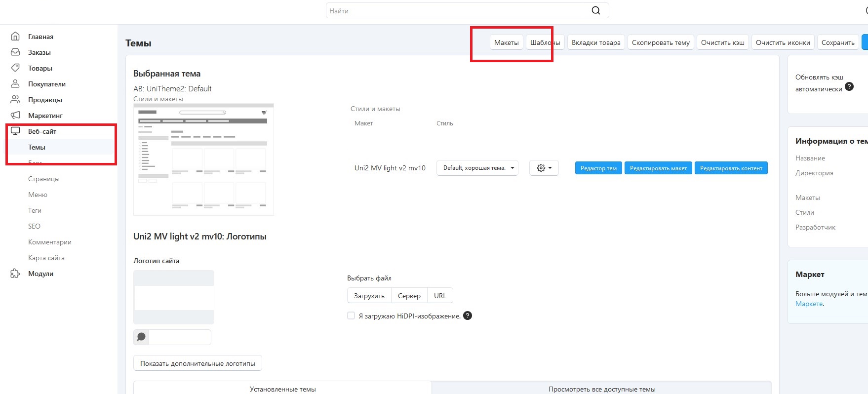Click Скопировать тему button
Image resolution: width=868 pixels, height=394 pixels.
coord(661,42)
